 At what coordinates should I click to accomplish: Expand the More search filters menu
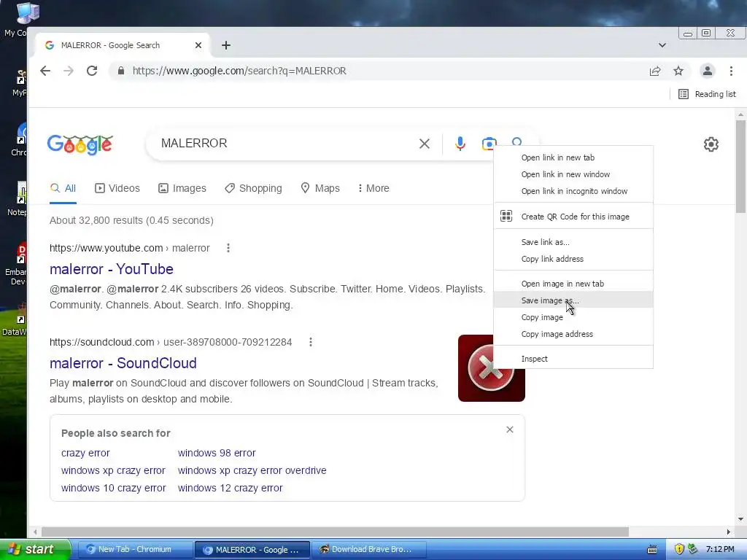point(373,189)
